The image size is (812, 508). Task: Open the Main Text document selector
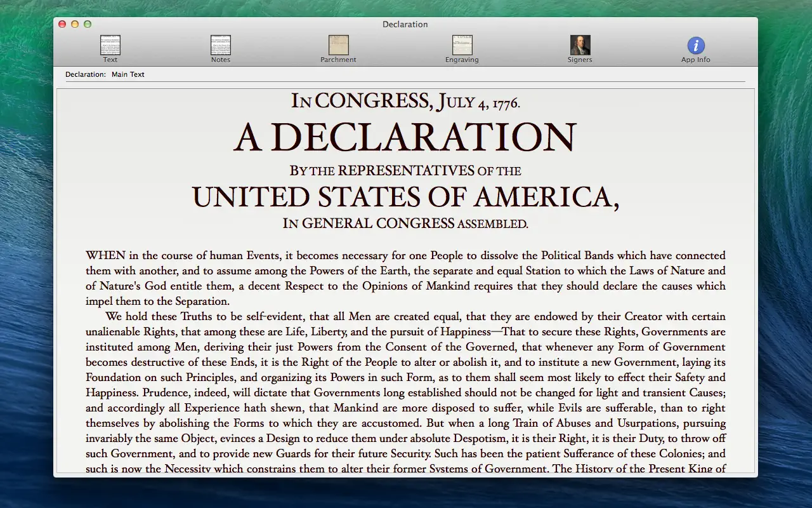[x=128, y=74]
